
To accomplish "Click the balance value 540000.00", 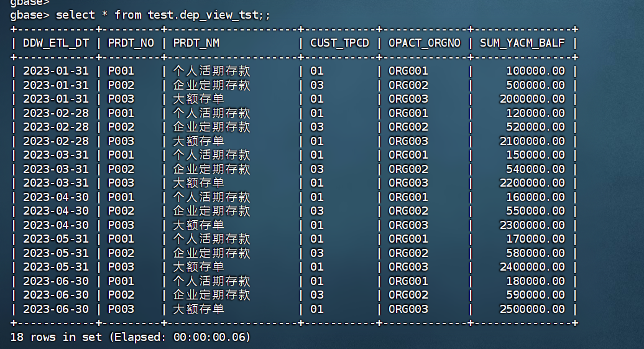I will 535,169.
